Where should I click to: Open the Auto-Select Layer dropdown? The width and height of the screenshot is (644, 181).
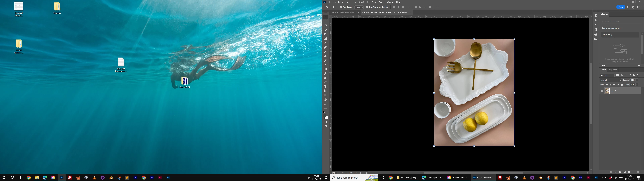pyautogui.click(x=359, y=7)
